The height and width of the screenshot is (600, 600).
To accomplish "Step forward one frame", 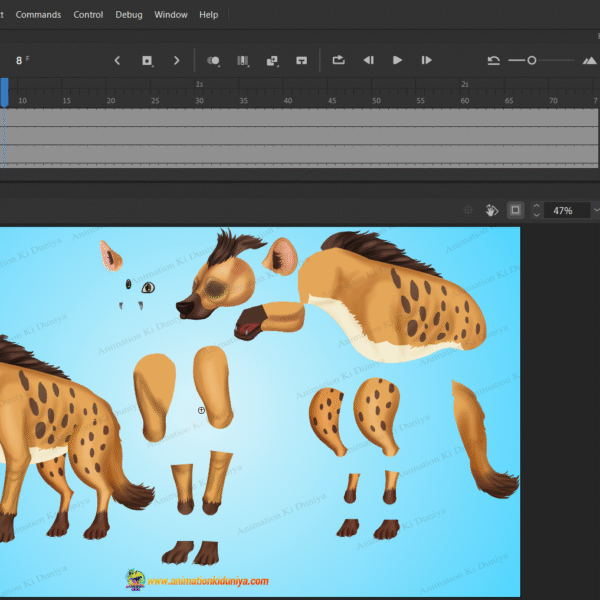I will 426,60.
